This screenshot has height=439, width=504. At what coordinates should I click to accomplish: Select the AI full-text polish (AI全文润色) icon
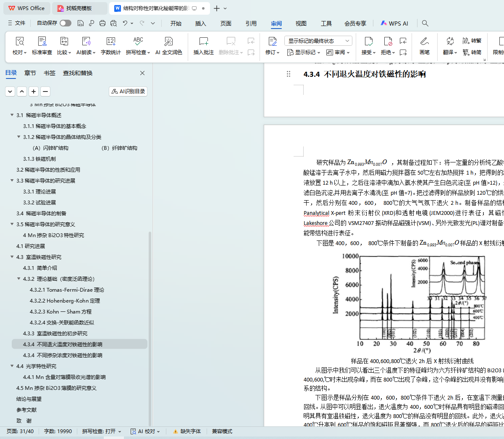(168, 42)
